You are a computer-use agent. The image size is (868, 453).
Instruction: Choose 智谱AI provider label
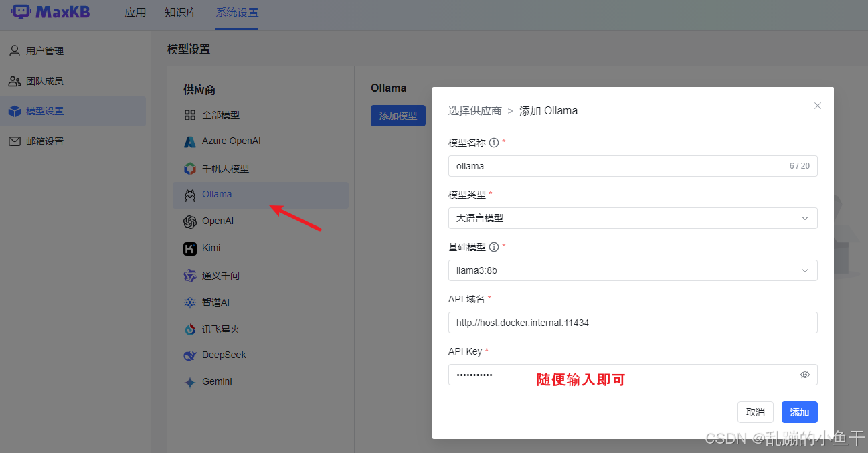pyautogui.click(x=215, y=302)
